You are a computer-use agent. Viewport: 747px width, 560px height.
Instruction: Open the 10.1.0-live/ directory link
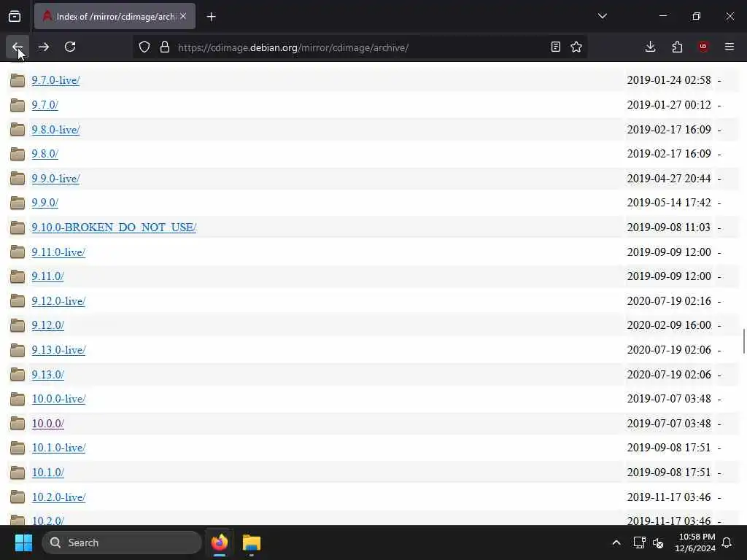(x=58, y=448)
